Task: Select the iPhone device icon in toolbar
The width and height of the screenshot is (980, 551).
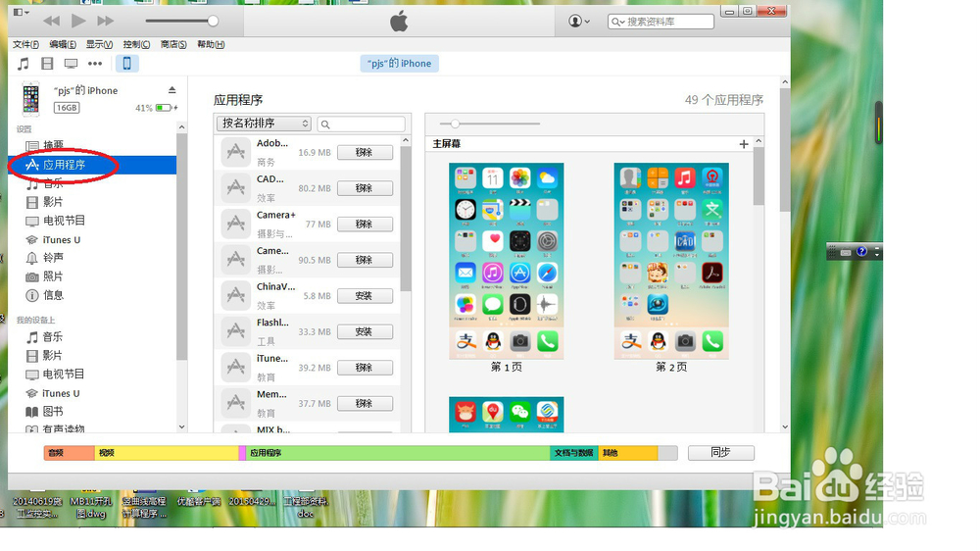Action: (126, 63)
